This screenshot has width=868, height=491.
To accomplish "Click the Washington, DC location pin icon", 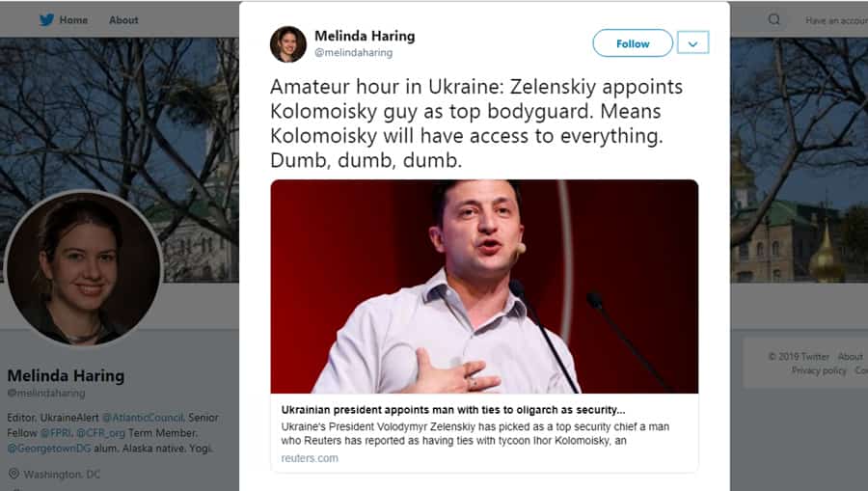I will tap(14, 474).
